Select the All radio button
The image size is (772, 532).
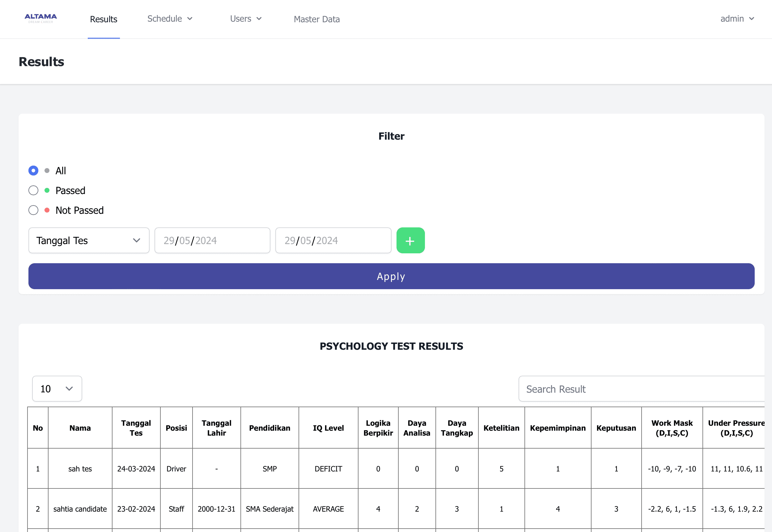[33, 171]
